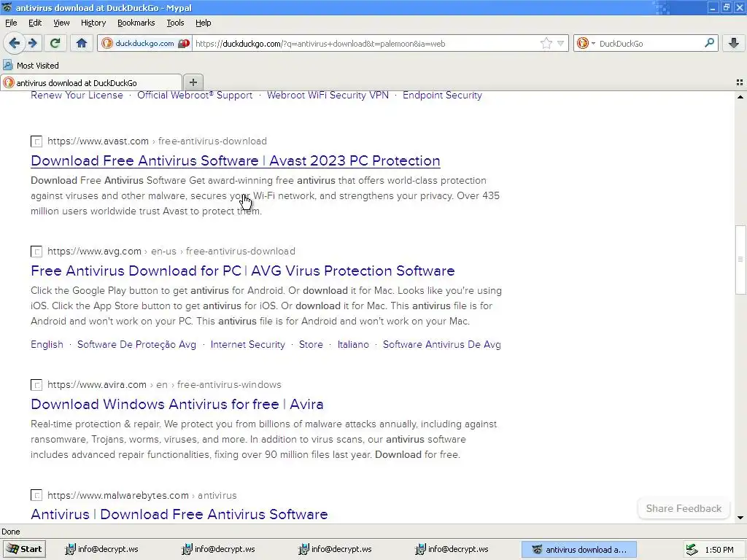Go back with the browser Back arrow

pos(15,43)
